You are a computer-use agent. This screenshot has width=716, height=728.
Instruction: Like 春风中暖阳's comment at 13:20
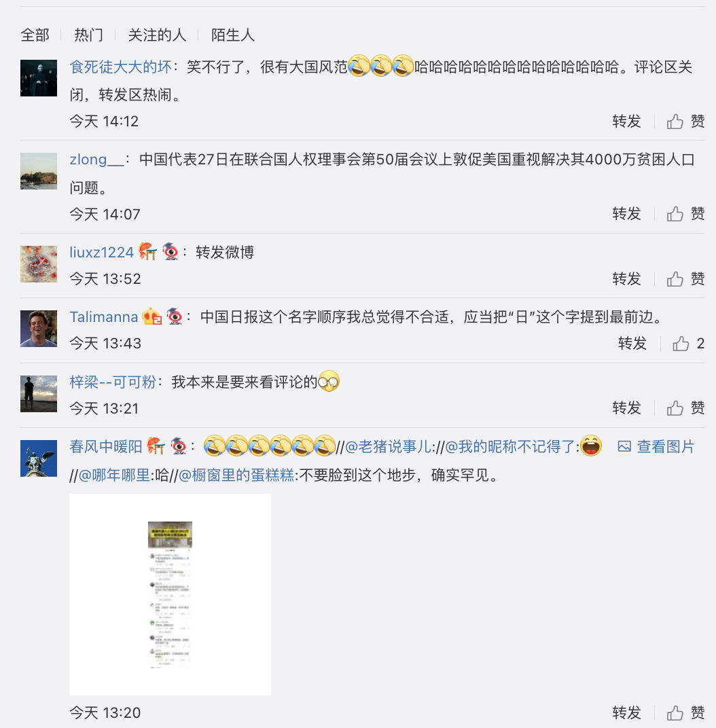[686, 712]
